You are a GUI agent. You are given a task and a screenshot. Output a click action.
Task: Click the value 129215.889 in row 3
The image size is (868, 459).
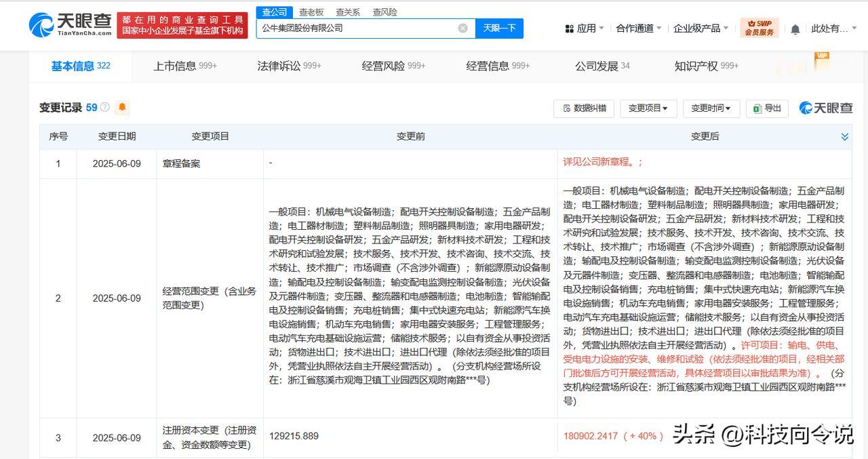[294, 436]
